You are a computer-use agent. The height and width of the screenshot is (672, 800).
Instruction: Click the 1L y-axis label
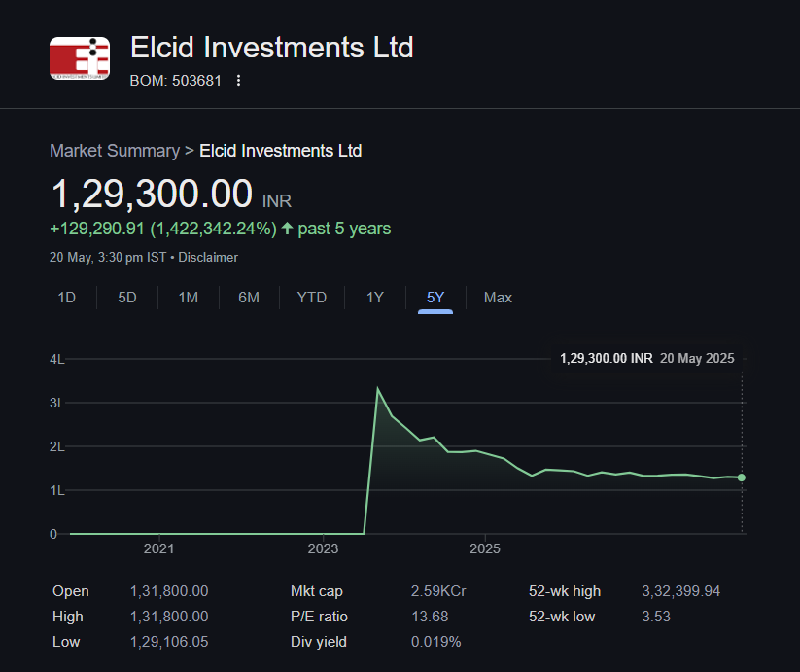pyautogui.click(x=57, y=491)
